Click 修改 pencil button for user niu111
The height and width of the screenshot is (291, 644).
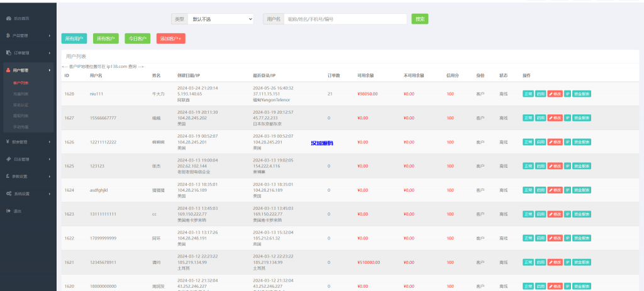point(555,94)
